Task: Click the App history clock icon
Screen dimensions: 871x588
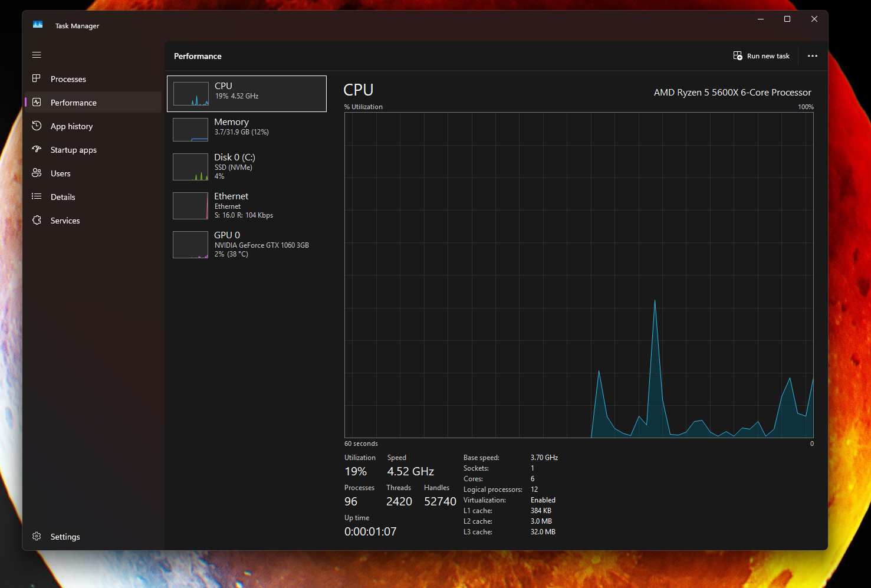Action: [37, 126]
